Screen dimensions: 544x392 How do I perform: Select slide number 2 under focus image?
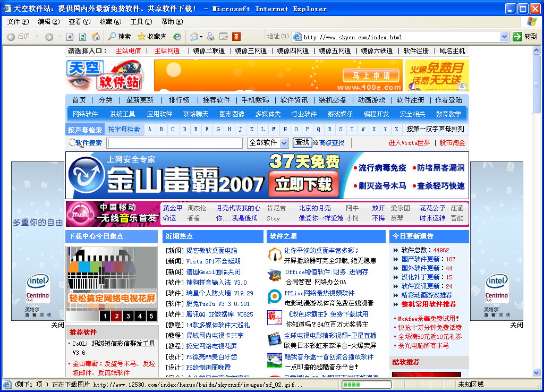tap(117, 316)
